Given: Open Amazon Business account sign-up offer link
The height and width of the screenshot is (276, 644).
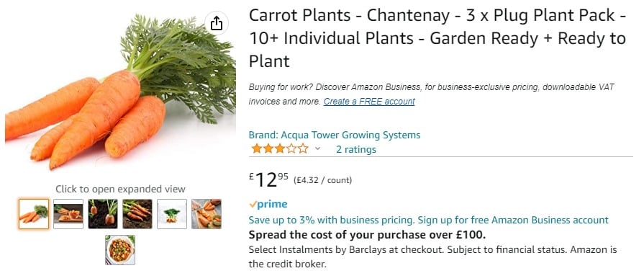Looking at the screenshot, I should click(x=428, y=220).
